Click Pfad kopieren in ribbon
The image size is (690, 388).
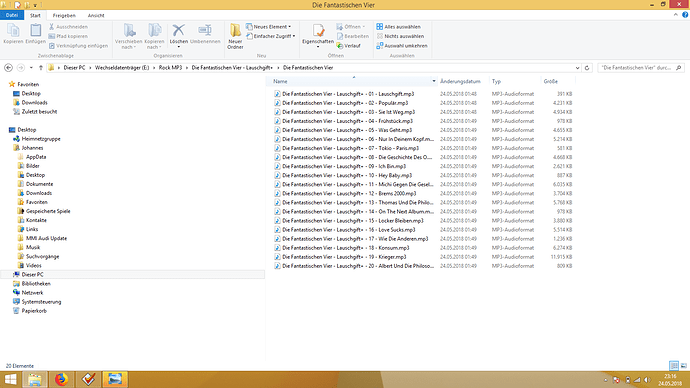coord(68,36)
